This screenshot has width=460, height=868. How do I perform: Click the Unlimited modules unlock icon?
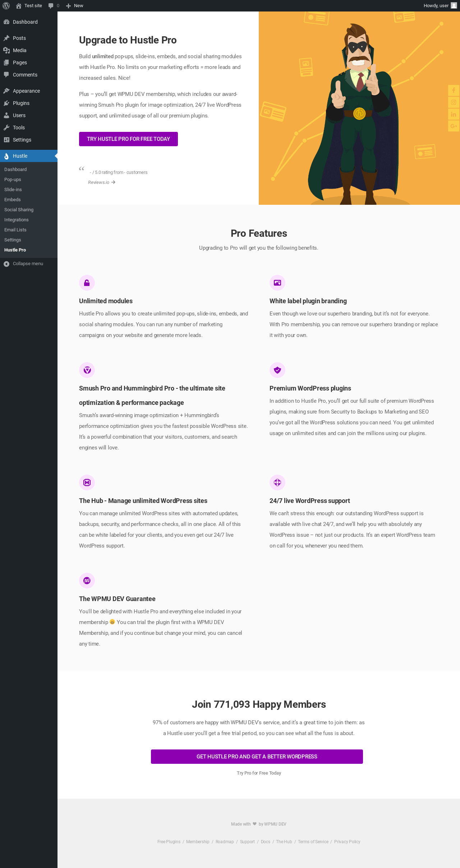87,283
